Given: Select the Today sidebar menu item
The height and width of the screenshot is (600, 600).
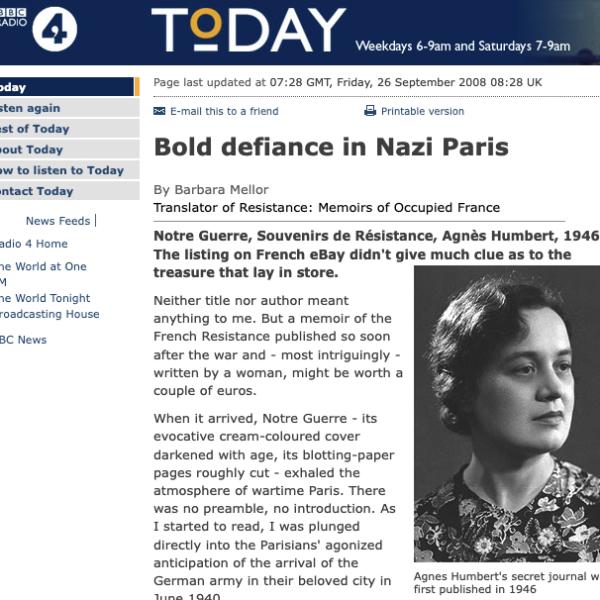Looking at the screenshot, I should (70, 87).
